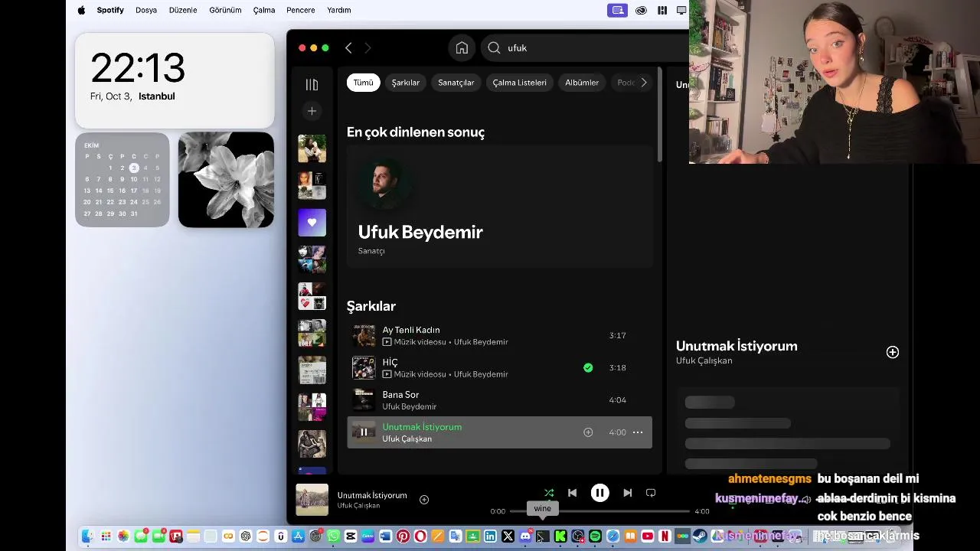Toggle the repeat button
Image resolution: width=980 pixels, height=551 pixels.
651,493
